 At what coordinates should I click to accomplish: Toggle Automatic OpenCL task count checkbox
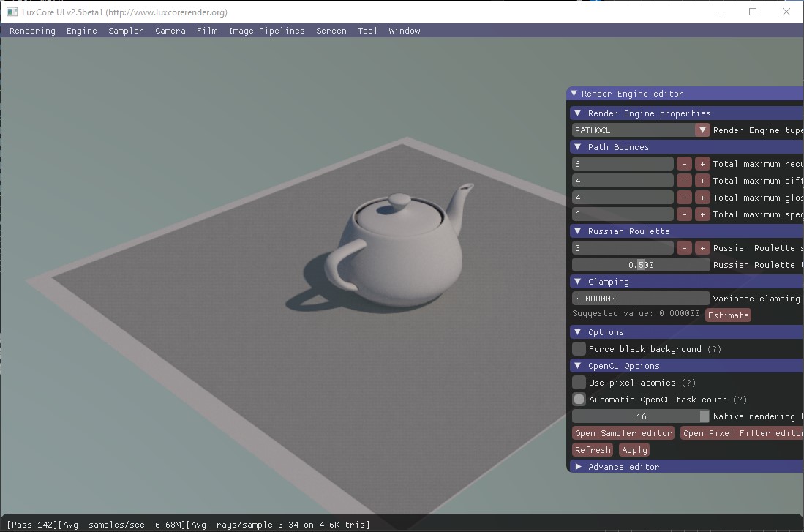pyautogui.click(x=579, y=400)
